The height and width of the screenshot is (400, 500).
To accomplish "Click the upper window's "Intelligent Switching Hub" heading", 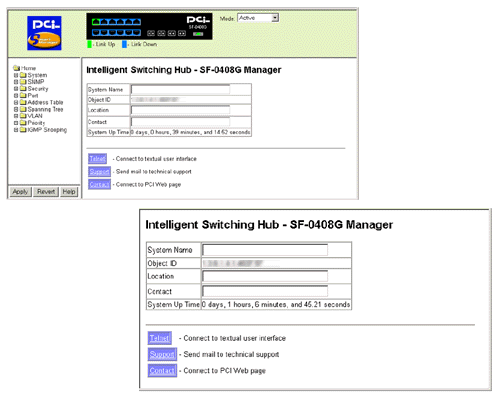I will tap(184, 70).
